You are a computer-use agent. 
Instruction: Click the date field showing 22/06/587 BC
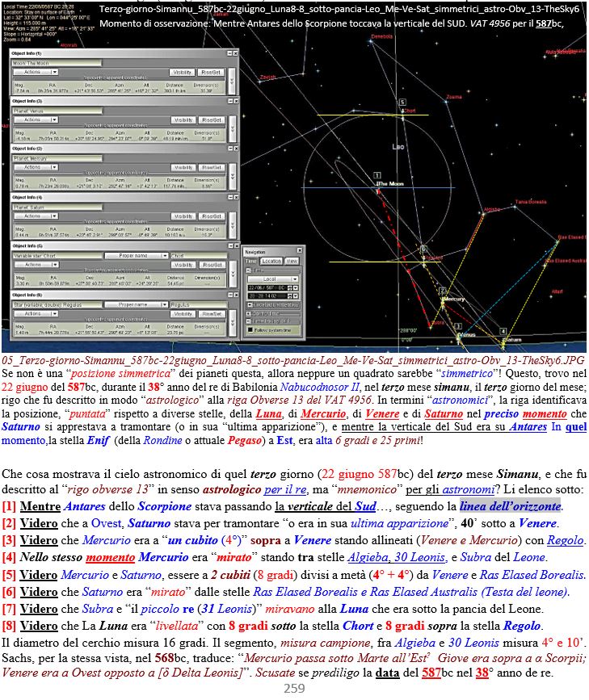pos(267,288)
